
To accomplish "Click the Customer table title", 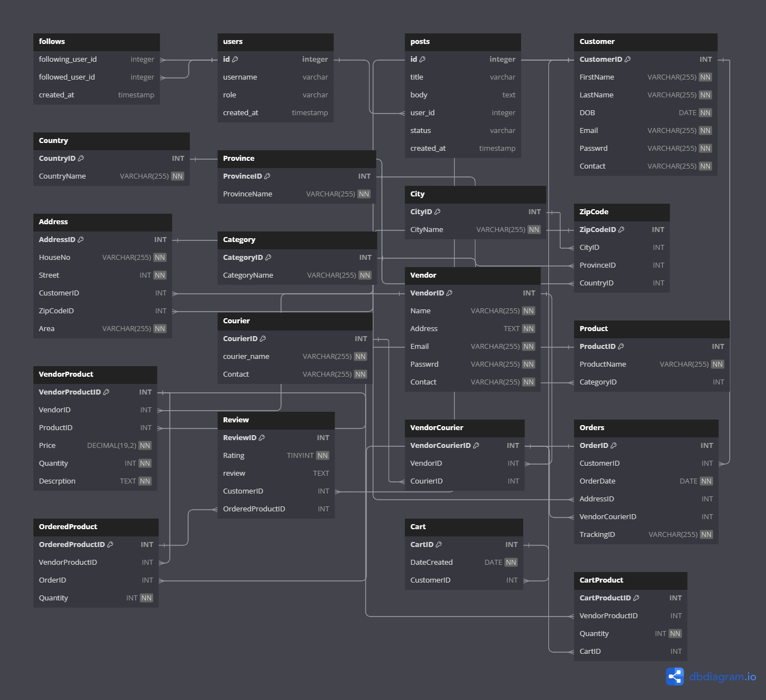I will [597, 42].
